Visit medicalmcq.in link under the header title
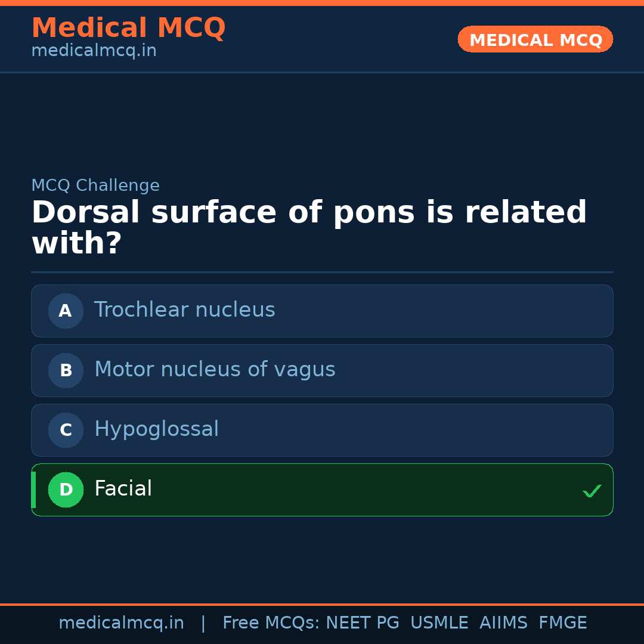 (x=94, y=51)
